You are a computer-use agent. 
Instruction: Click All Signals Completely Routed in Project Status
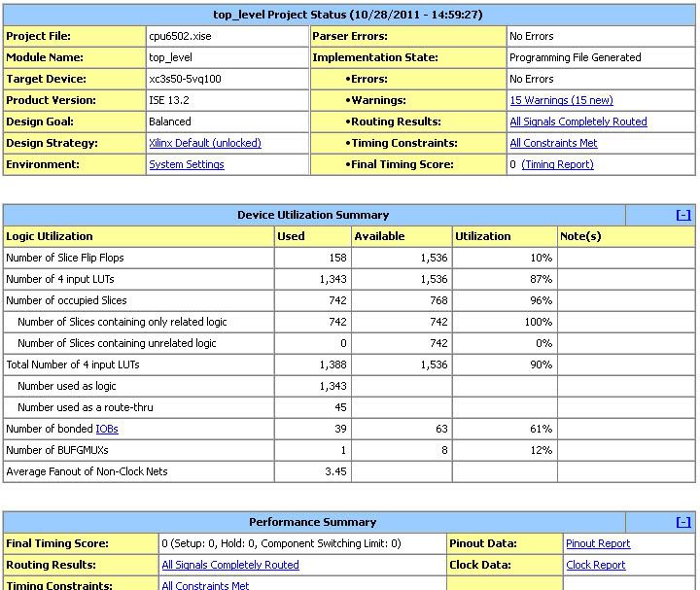click(577, 121)
